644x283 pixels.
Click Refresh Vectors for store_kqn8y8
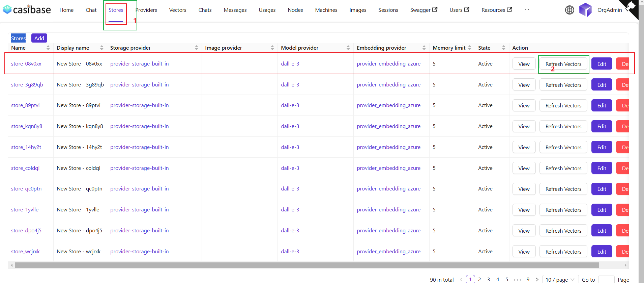pos(563,127)
